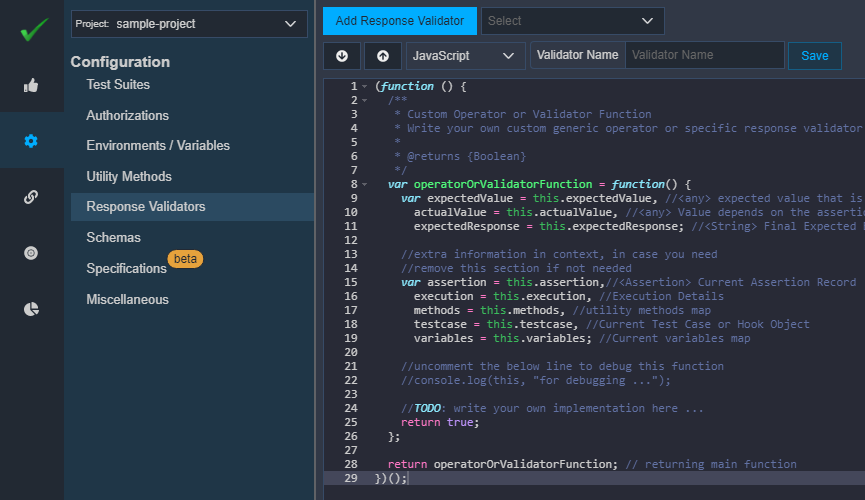This screenshot has height=500, width=865.
Task: Open Schemas section
Action: click(113, 237)
